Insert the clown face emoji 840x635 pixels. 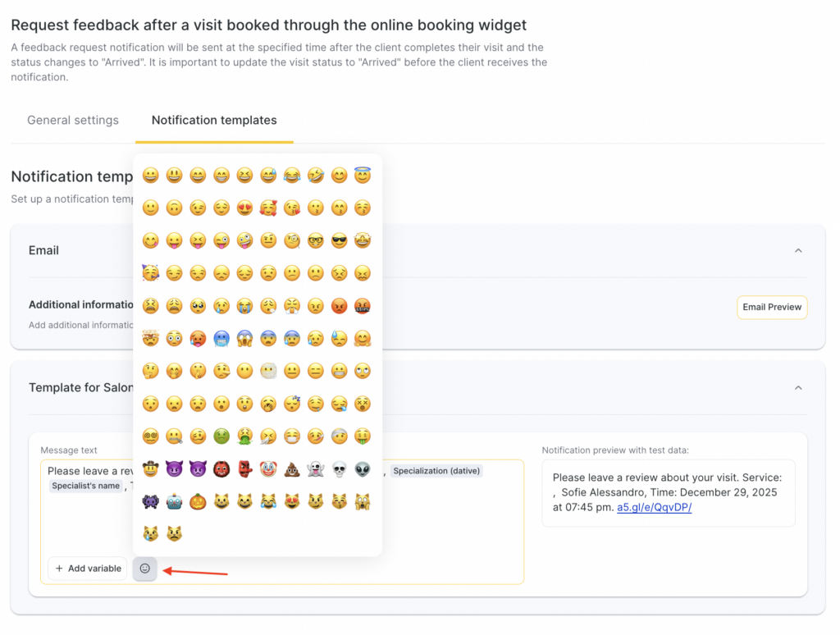pos(268,471)
